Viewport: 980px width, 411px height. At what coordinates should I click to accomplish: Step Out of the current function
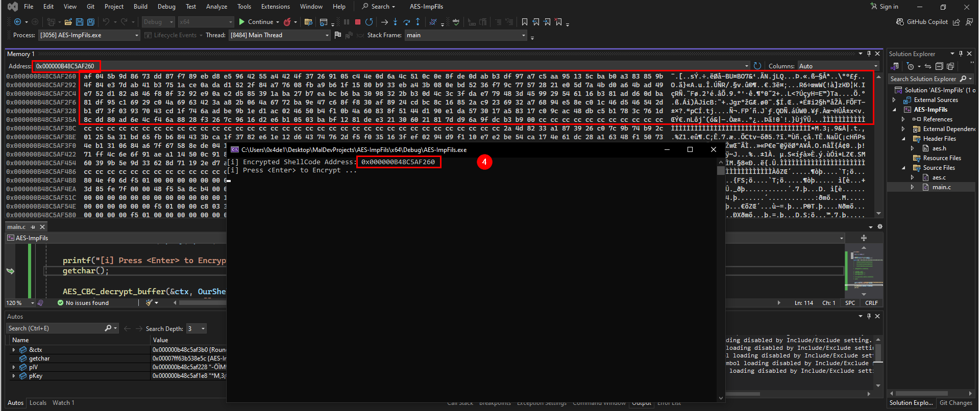418,22
